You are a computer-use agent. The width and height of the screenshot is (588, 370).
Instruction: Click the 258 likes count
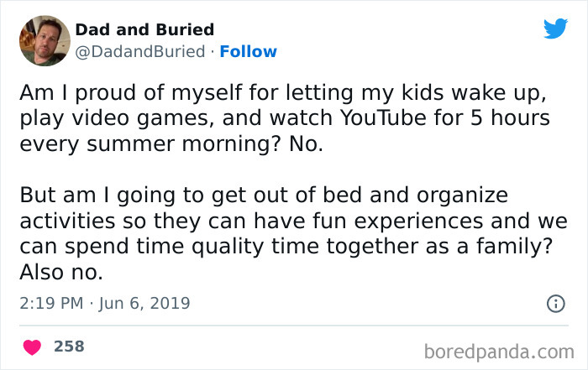pos(69,346)
